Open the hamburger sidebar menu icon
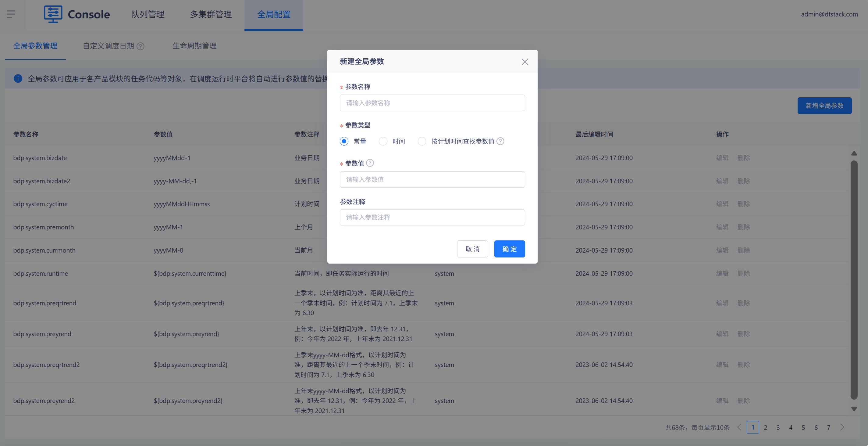 point(11,14)
